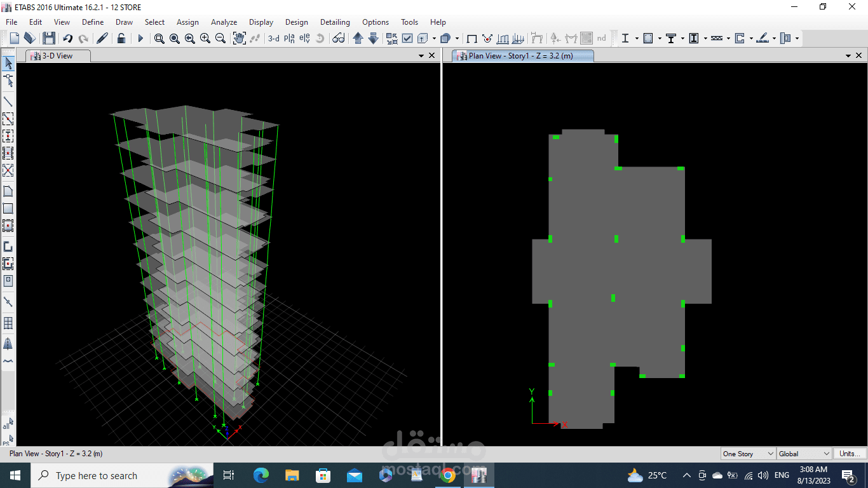Click the pencil edit tool in toolbar

[x=102, y=38]
